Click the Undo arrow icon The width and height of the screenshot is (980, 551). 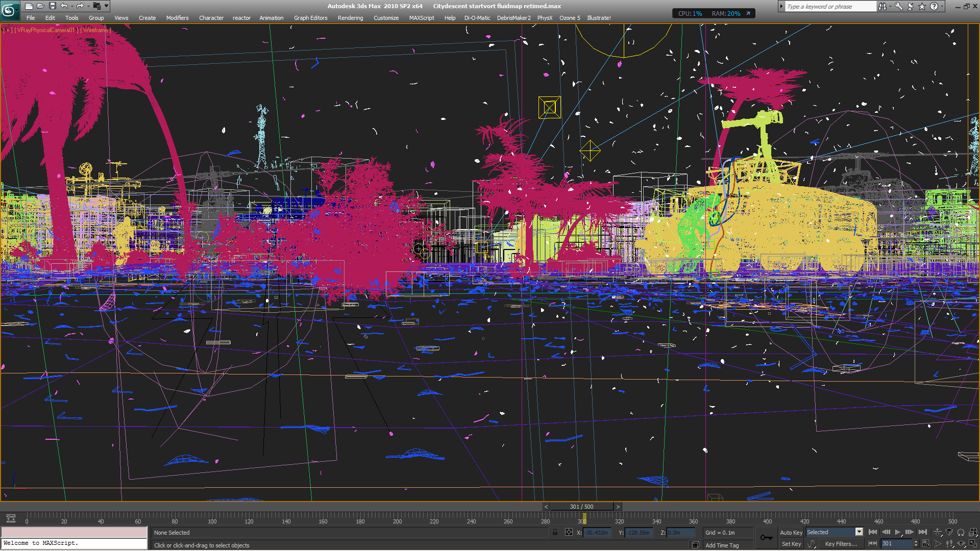coord(64,6)
